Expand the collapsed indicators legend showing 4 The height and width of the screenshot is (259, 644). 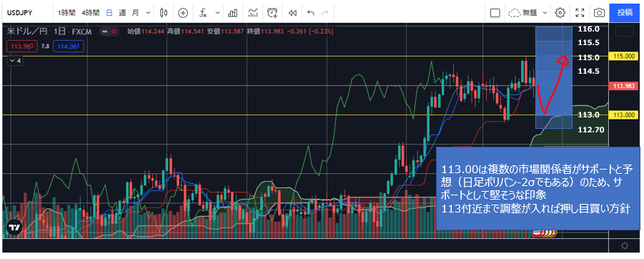click(15, 60)
